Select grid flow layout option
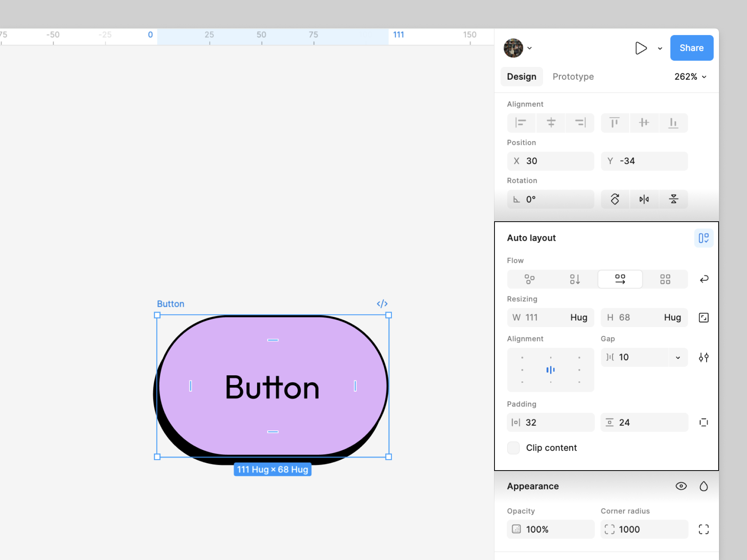Viewport: 747px width, 560px height. point(665,279)
